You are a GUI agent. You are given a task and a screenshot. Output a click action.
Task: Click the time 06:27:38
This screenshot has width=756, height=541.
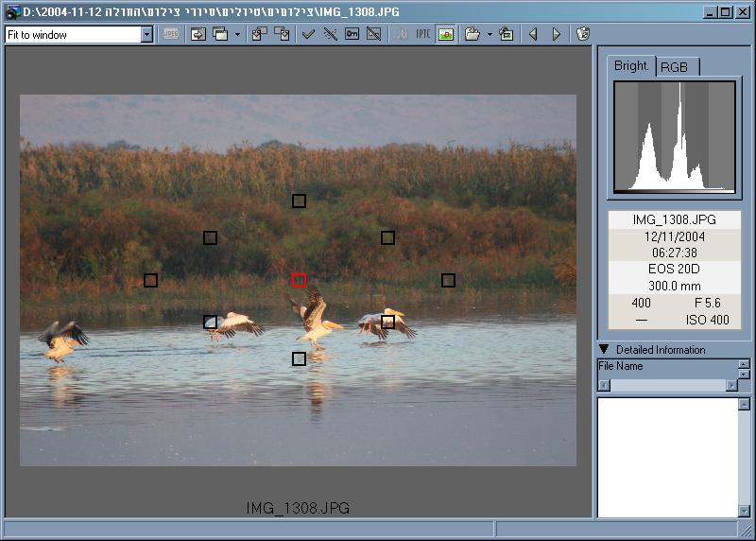[674, 253]
